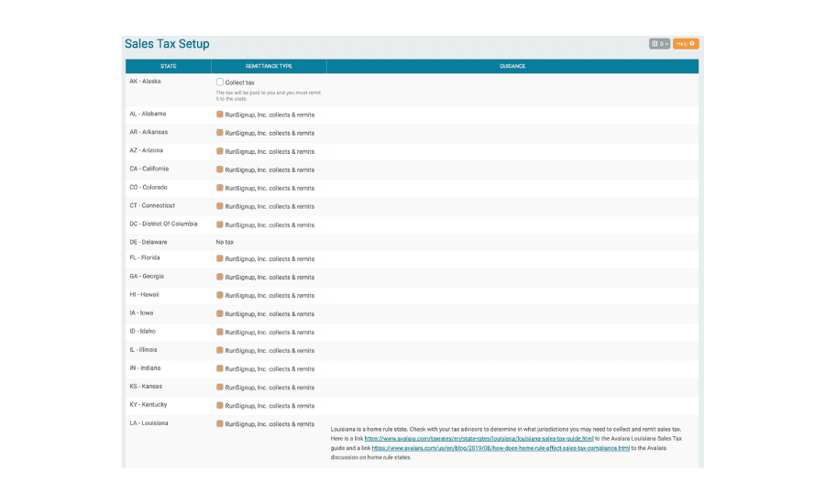The image size is (825, 504).
Task: Enable Collect tax checkbox for Alaska
Action: click(219, 82)
